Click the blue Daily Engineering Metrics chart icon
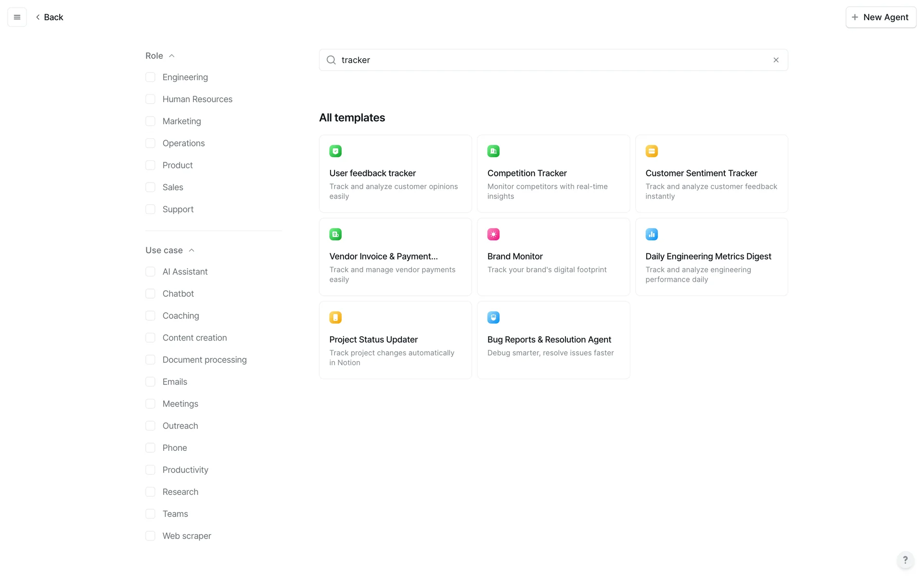This screenshot has height=578, width=924. (x=652, y=235)
